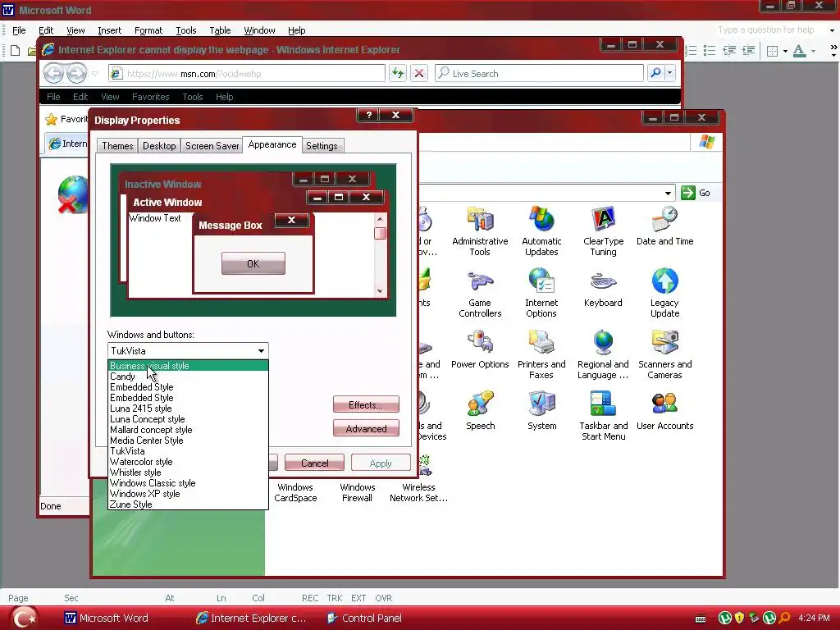
Task: Open the Start button on taskbar
Action: coord(24,618)
